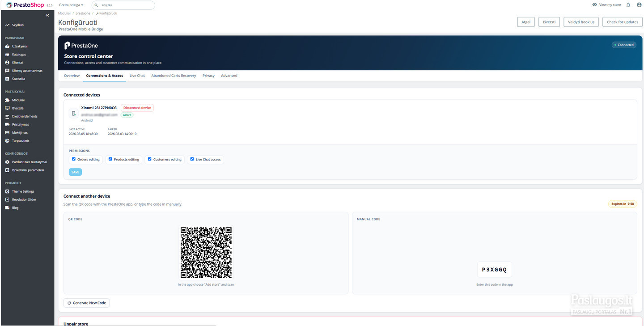Open the user account profile icon

[x=639, y=5]
